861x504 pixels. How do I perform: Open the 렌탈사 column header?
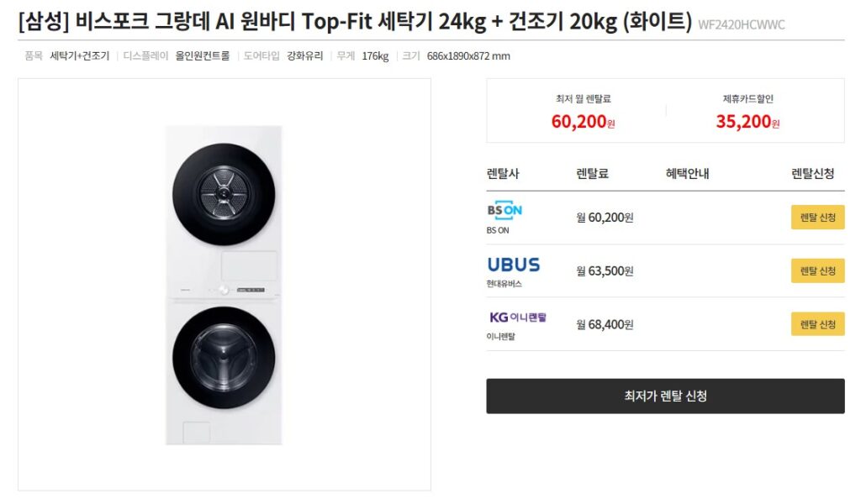504,173
